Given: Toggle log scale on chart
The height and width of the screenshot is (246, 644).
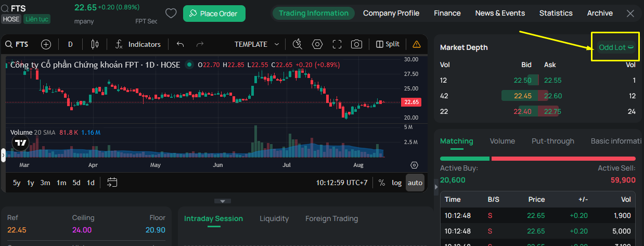Looking at the screenshot, I should pyautogui.click(x=397, y=183).
